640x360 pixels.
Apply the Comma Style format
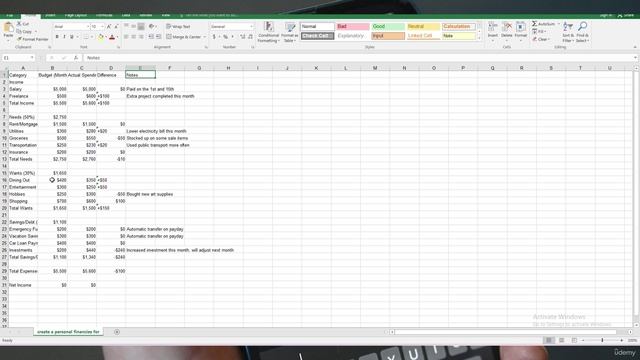(x=233, y=37)
